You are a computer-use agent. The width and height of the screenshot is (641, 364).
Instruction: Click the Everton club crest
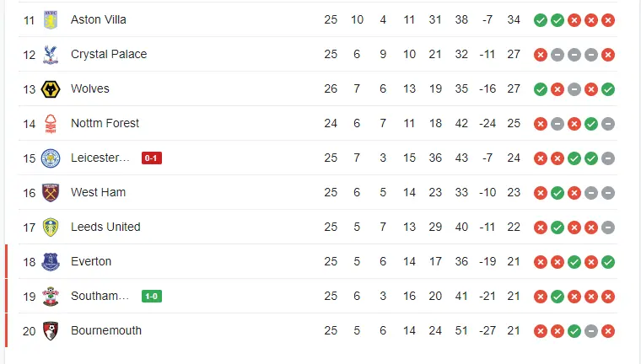click(51, 261)
